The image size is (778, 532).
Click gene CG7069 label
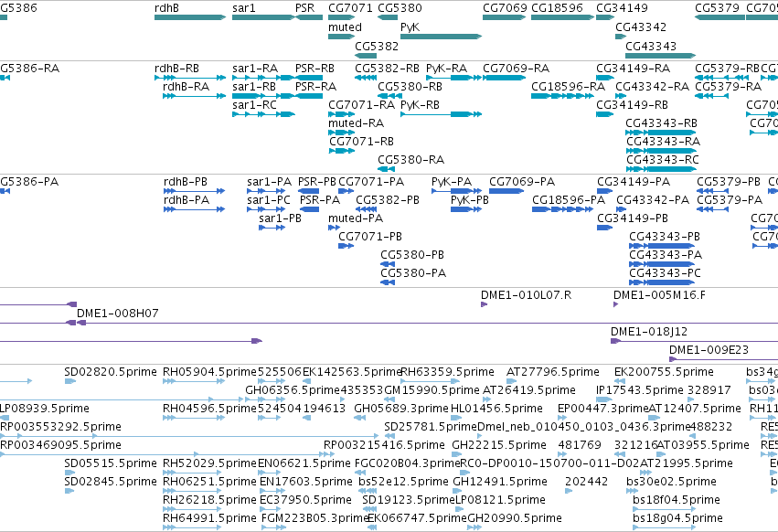(505, 8)
